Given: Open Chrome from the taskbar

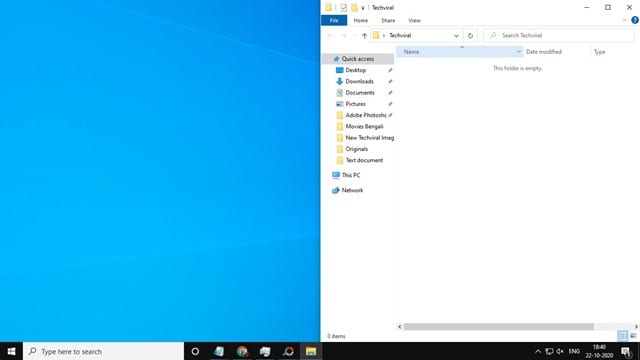Looking at the screenshot, I should click(x=242, y=351).
